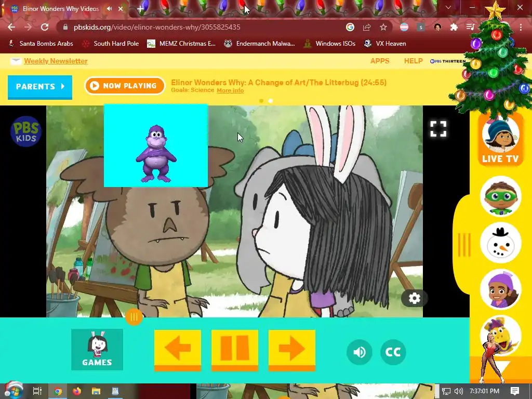Collapse shows sidebar using orange grip handle
Screen dimensions: 532x399
[x=464, y=245]
